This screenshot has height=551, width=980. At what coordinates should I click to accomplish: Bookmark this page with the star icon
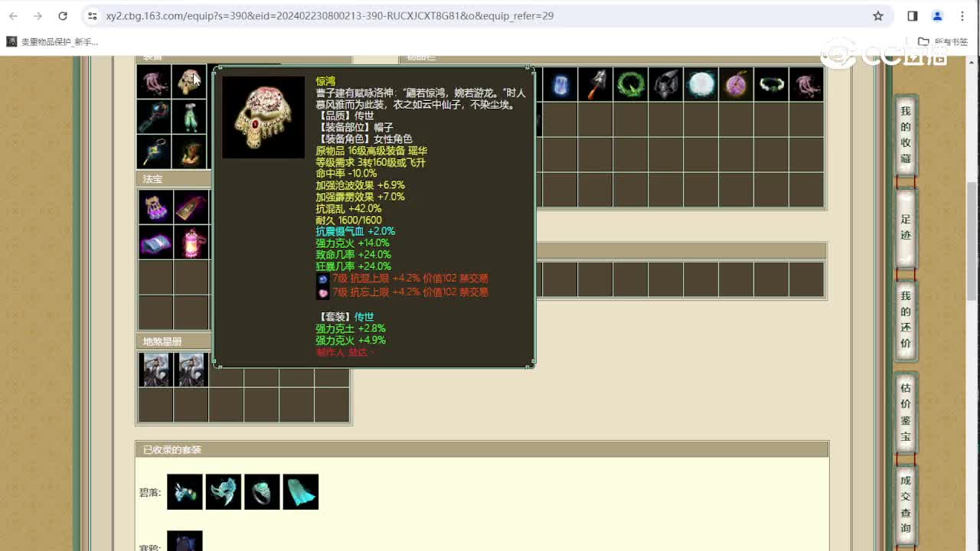click(878, 15)
